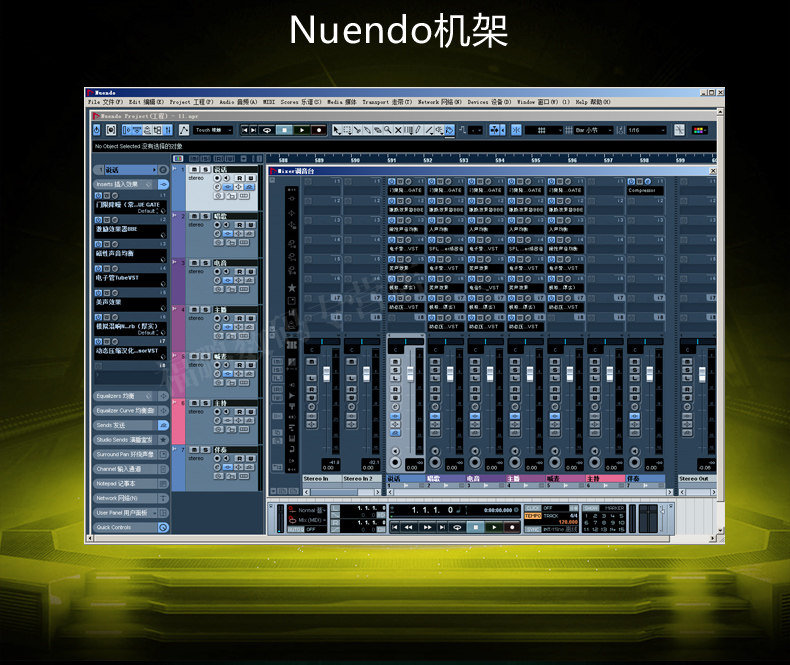Open the Touch automation mode dropdown

click(x=213, y=130)
